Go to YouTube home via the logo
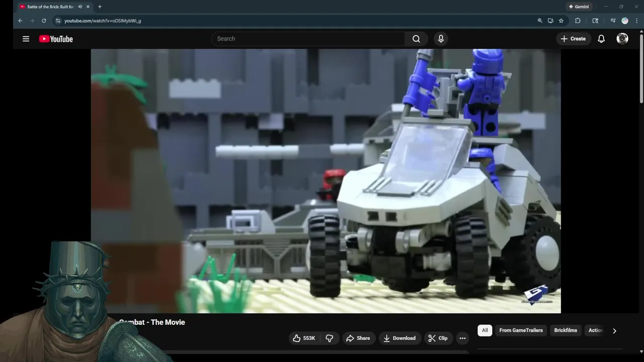 [x=56, y=39]
